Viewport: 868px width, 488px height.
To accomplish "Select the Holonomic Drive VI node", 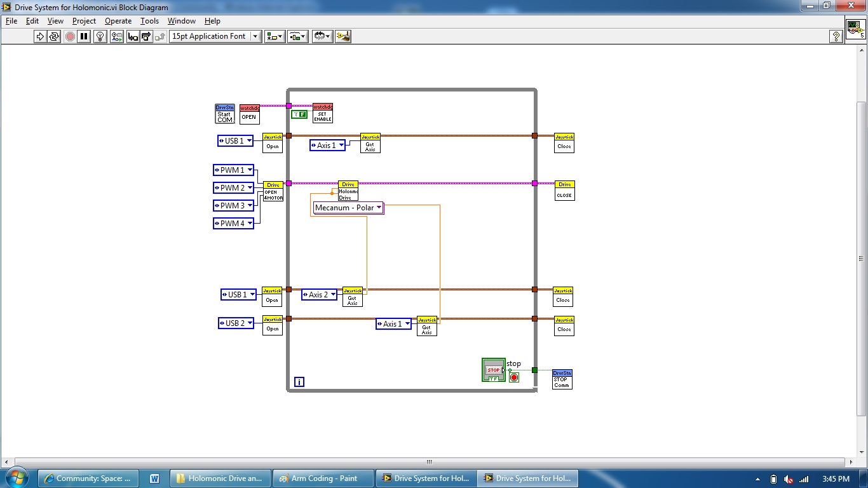I will (348, 189).
